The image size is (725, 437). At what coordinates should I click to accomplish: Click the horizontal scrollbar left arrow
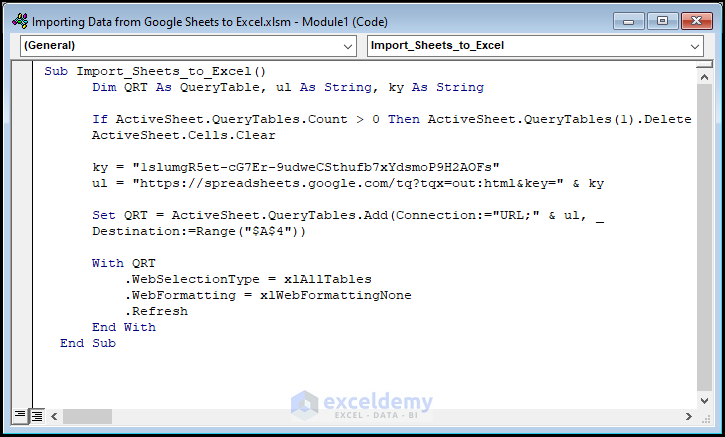pyautogui.click(x=53, y=415)
